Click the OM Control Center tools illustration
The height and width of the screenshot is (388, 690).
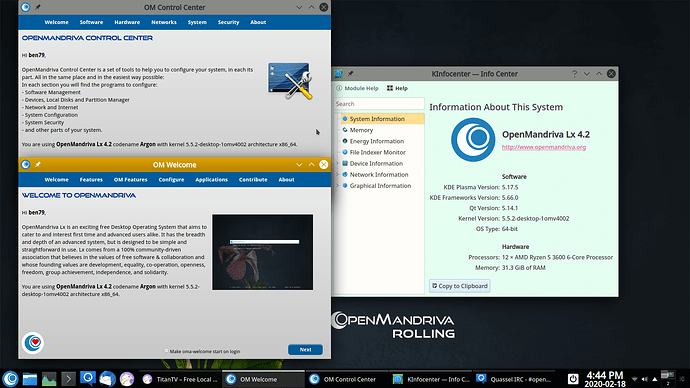(290, 81)
